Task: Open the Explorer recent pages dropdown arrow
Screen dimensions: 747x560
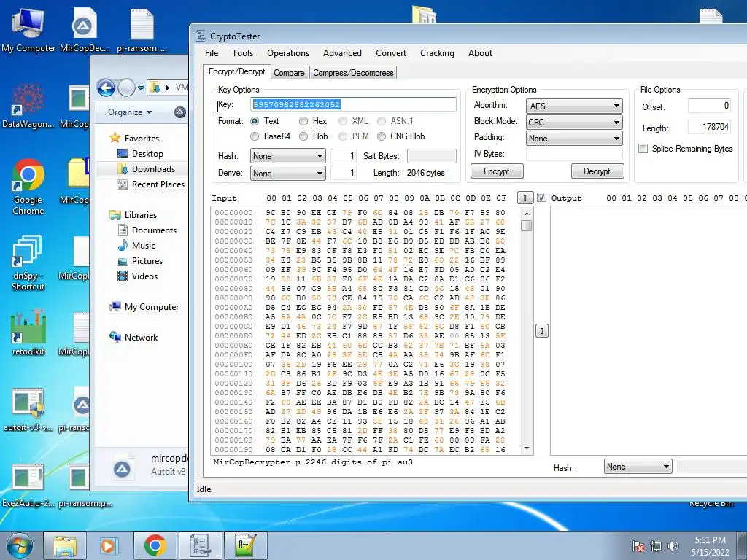Action: point(141,88)
